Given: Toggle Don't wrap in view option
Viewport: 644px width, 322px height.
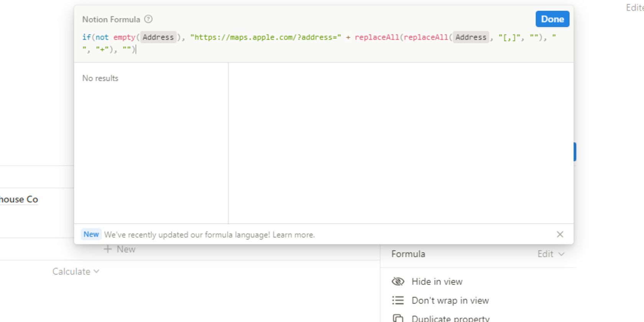Looking at the screenshot, I should pyautogui.click(x=450, y=301).
